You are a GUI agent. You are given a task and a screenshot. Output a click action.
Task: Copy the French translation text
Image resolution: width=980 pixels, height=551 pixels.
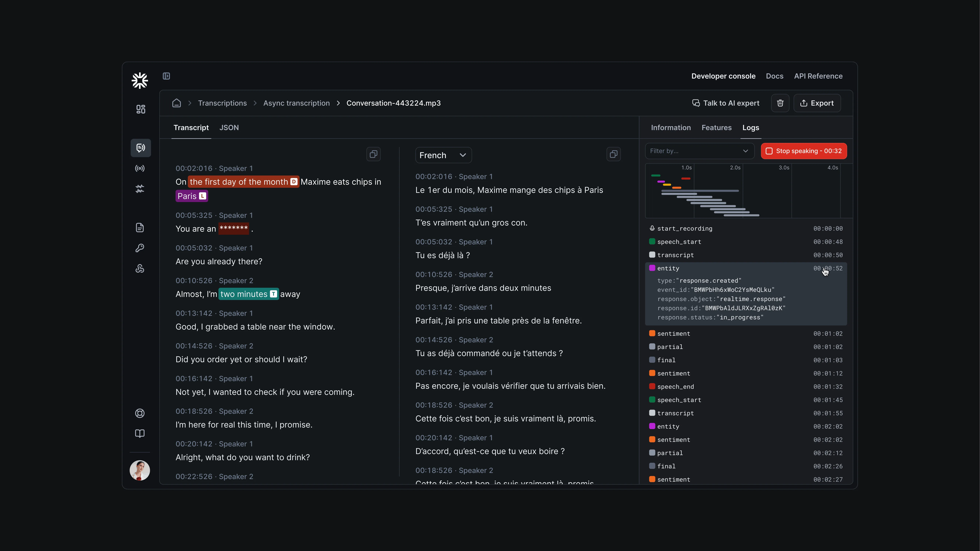tap(614, 154)
